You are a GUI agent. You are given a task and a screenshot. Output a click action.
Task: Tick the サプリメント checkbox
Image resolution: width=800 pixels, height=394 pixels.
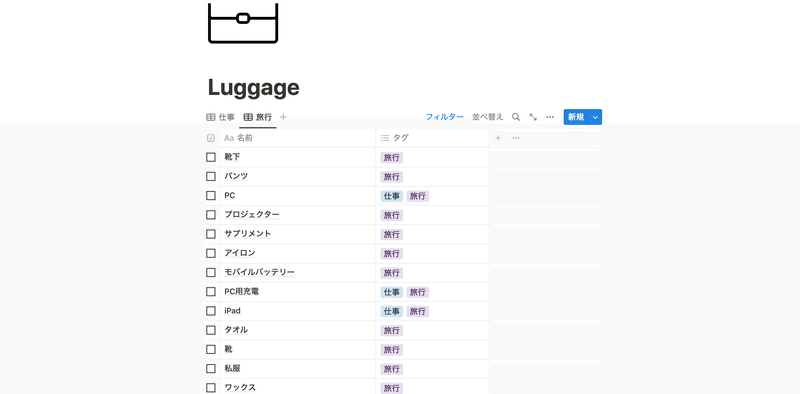click(211, 234)
